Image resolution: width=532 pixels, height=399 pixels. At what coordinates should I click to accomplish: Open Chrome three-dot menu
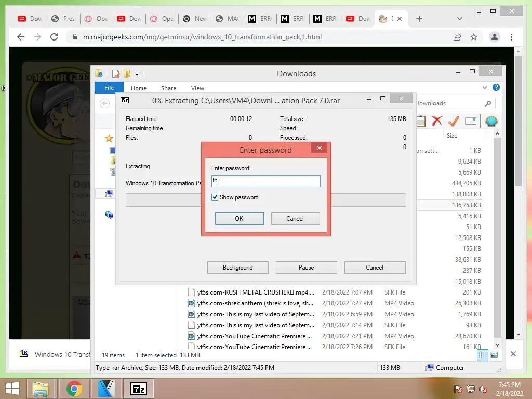511,37
